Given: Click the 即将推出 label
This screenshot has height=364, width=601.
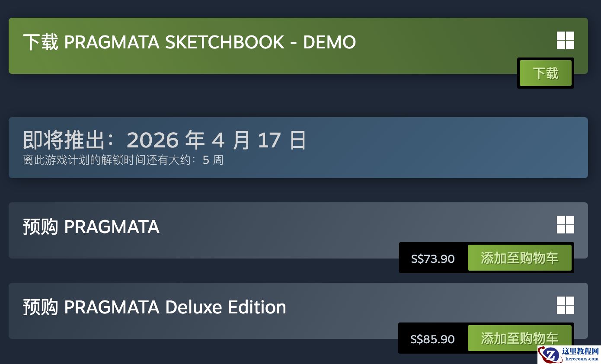Looking at the screenshot, I should [65, 140].
